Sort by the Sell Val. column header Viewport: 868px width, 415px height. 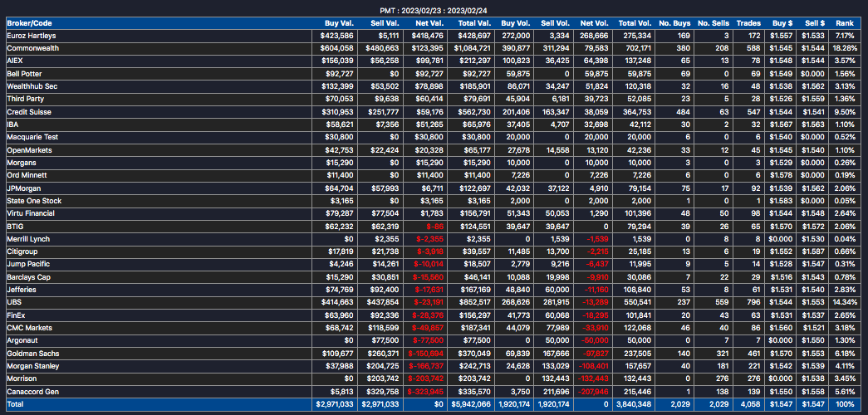click(385, 23)
